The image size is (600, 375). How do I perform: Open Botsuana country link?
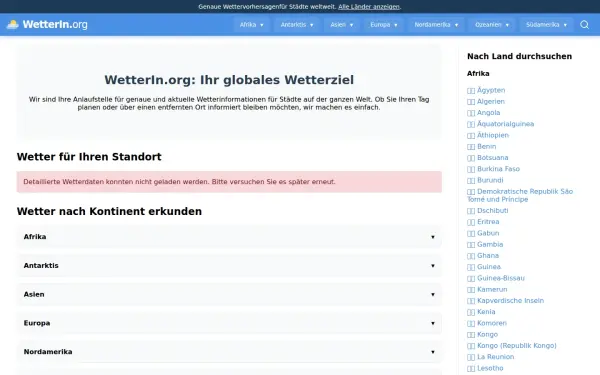[x=488, y=158]
